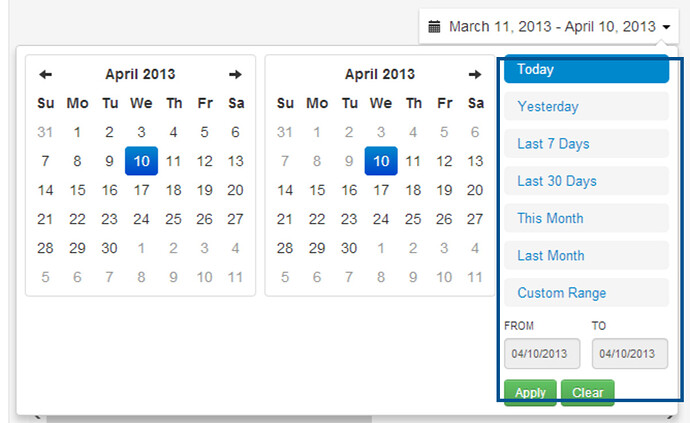Pick the This Month option

point(587,218)
